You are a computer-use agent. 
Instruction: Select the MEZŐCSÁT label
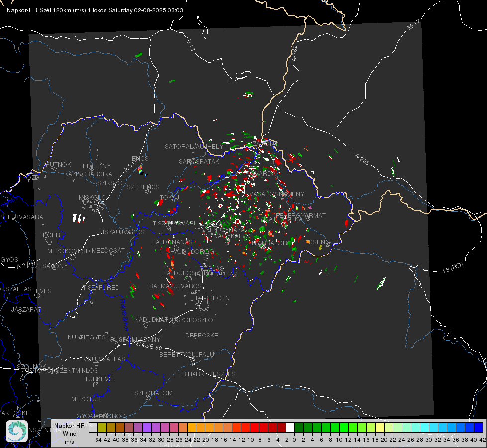coord(108,250)
